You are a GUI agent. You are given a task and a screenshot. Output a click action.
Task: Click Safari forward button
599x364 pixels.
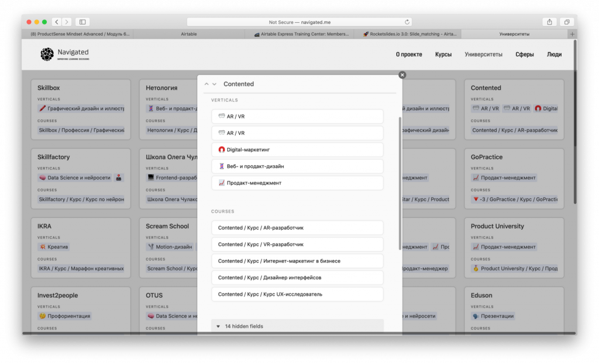tap(67, 22)
